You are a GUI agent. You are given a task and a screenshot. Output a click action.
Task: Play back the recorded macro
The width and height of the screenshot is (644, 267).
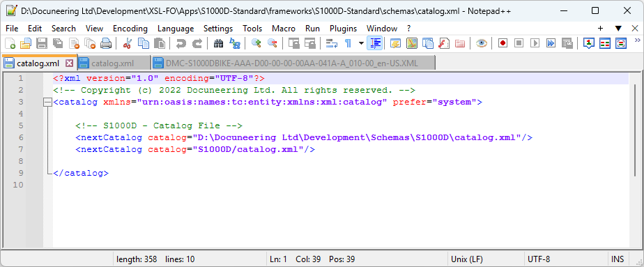point(535,43)
